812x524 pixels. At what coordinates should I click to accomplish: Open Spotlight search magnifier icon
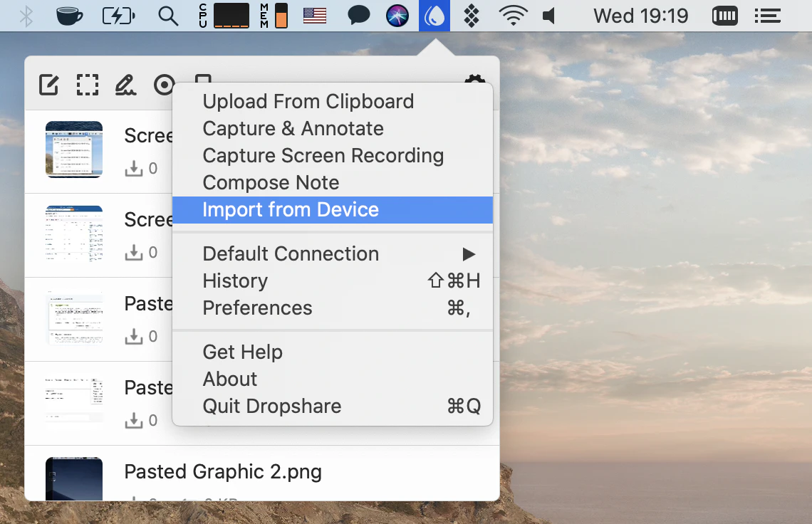168,16
